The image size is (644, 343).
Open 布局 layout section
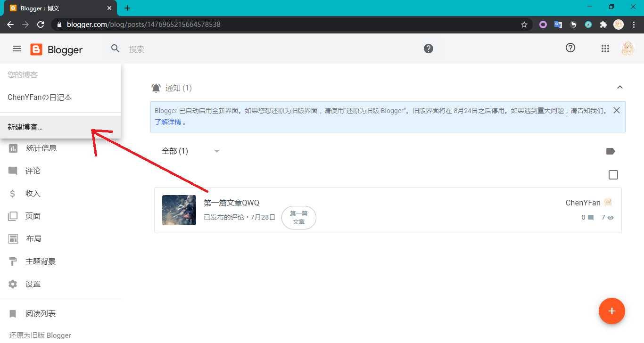pos(34,238)
